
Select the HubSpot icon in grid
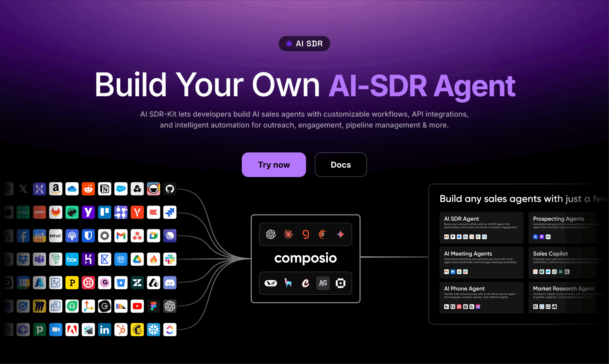(x=121, y=330)
